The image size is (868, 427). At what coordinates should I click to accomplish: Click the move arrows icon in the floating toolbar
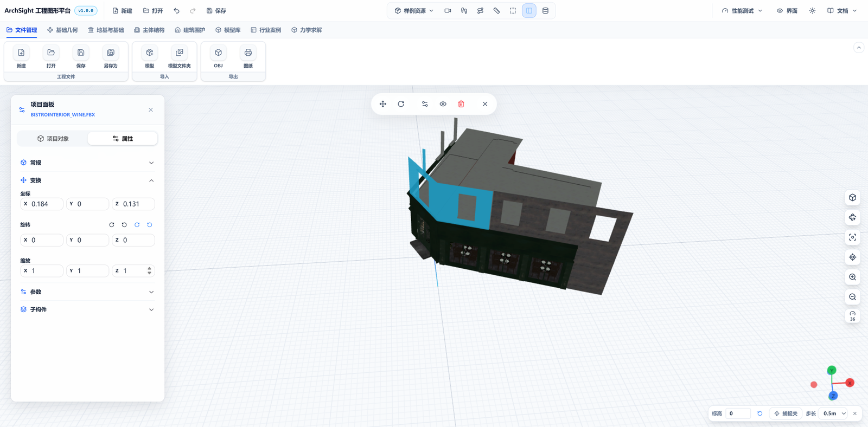tap(383, 104)
